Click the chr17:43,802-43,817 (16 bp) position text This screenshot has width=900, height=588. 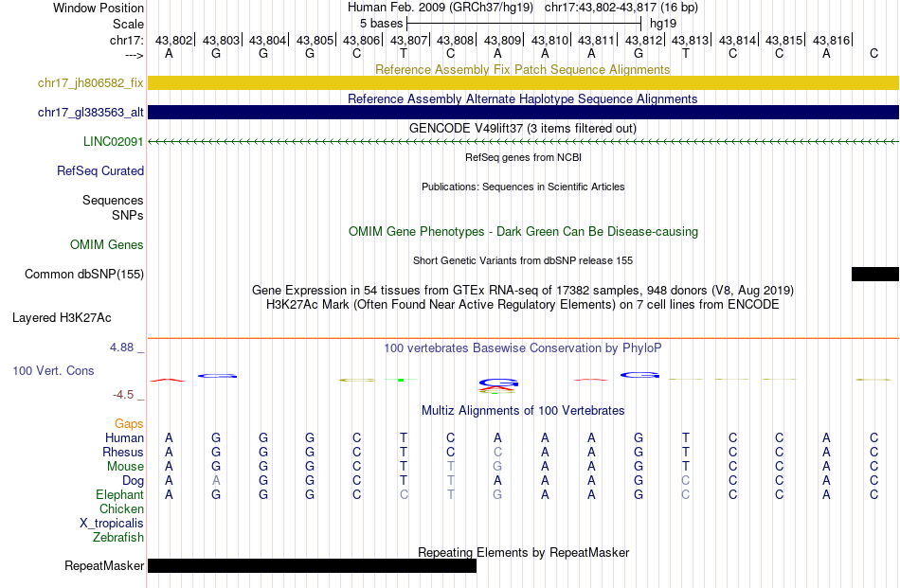click(x=621, y=8)
